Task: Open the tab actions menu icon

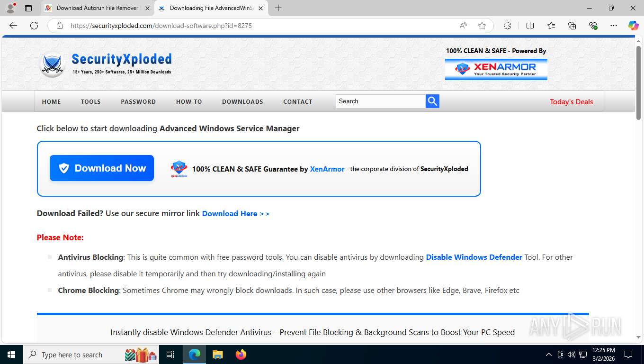Action: coord(28,8)
